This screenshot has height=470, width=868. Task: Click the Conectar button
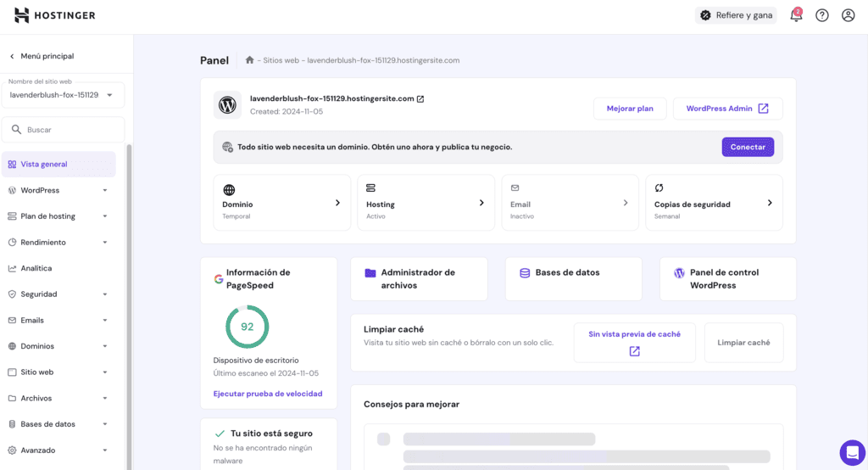[x=748, y=147]
